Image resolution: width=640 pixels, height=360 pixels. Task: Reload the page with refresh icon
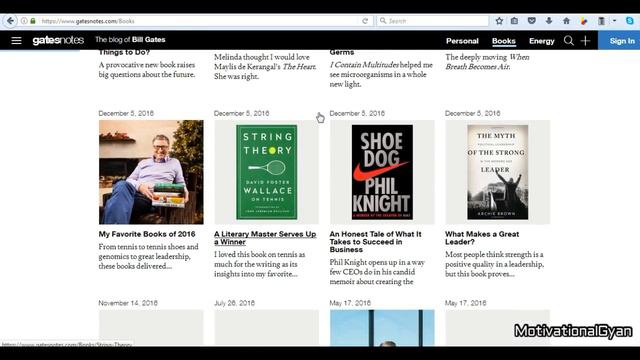[365, 21]
